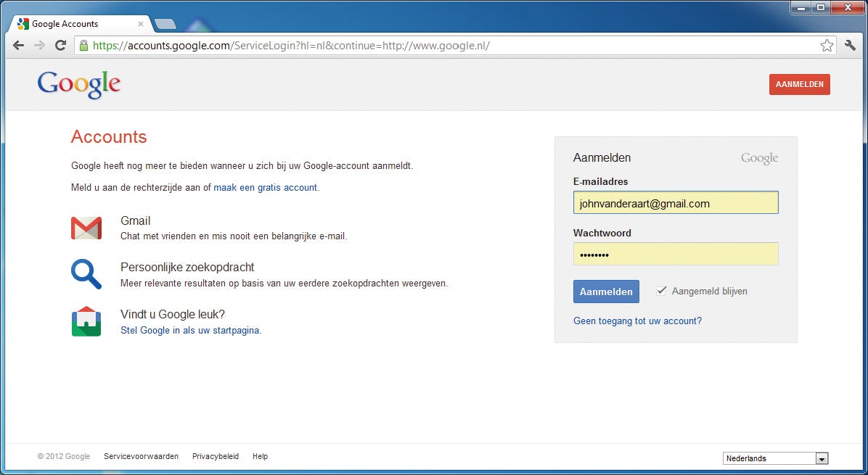
Task: Go back with the browser back arrow
Action: coord(18,46)
